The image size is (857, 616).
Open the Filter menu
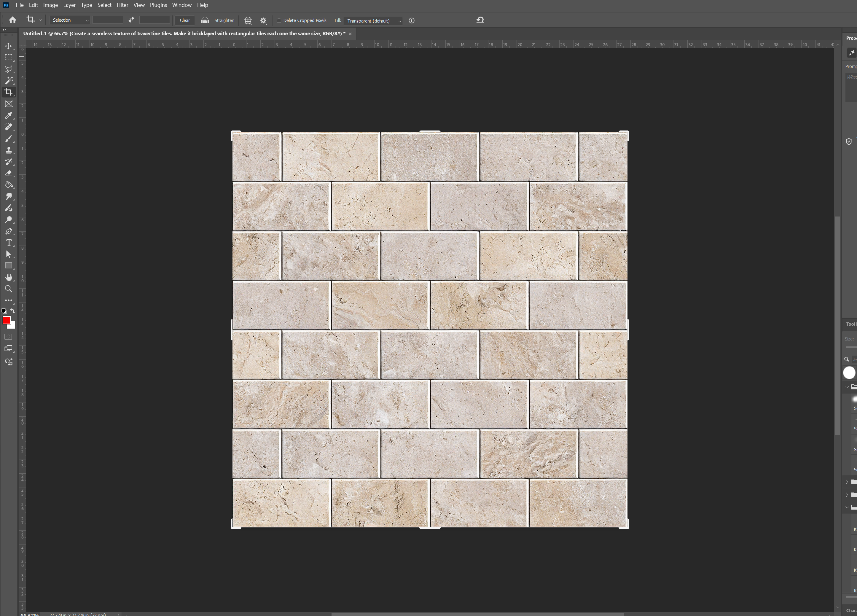pos(122,5)
